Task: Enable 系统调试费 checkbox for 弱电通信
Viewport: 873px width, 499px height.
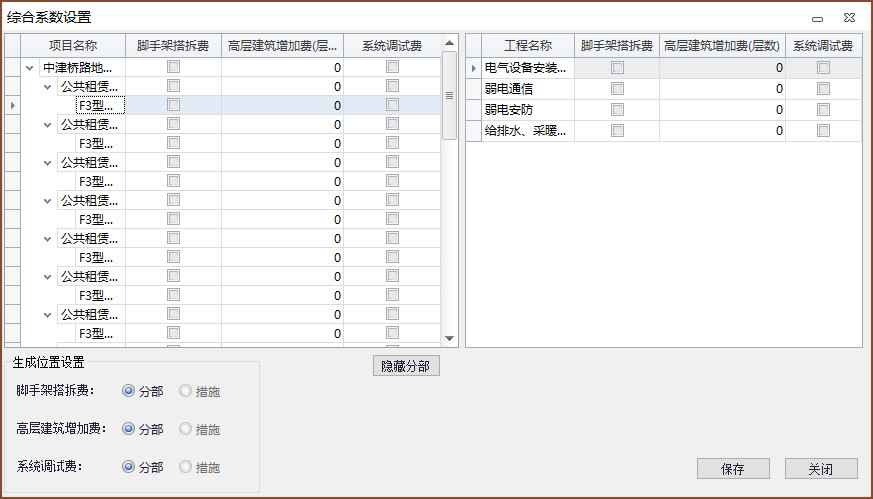Action: pyautogui.click(x=823, y=89)
